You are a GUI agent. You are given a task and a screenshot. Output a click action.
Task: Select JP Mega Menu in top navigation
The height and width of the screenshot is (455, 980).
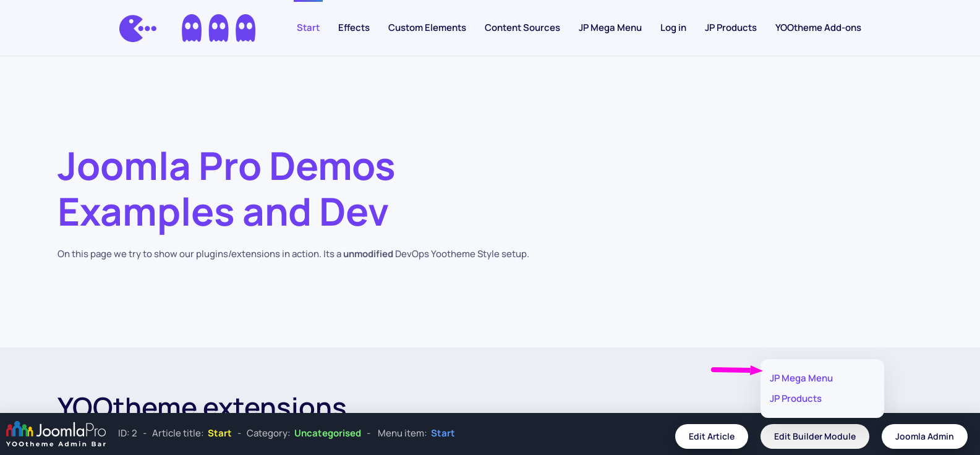[610, 28]
